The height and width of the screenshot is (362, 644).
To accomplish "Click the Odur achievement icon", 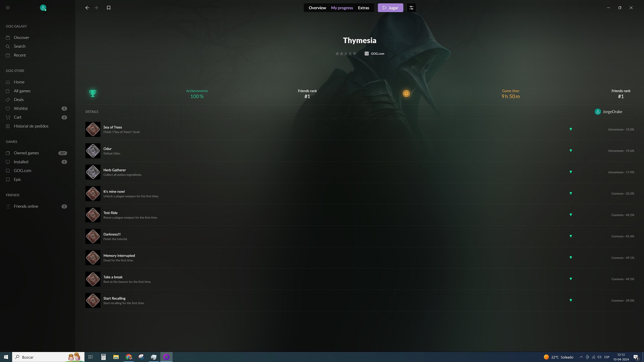I will click(x=93, y=151).
